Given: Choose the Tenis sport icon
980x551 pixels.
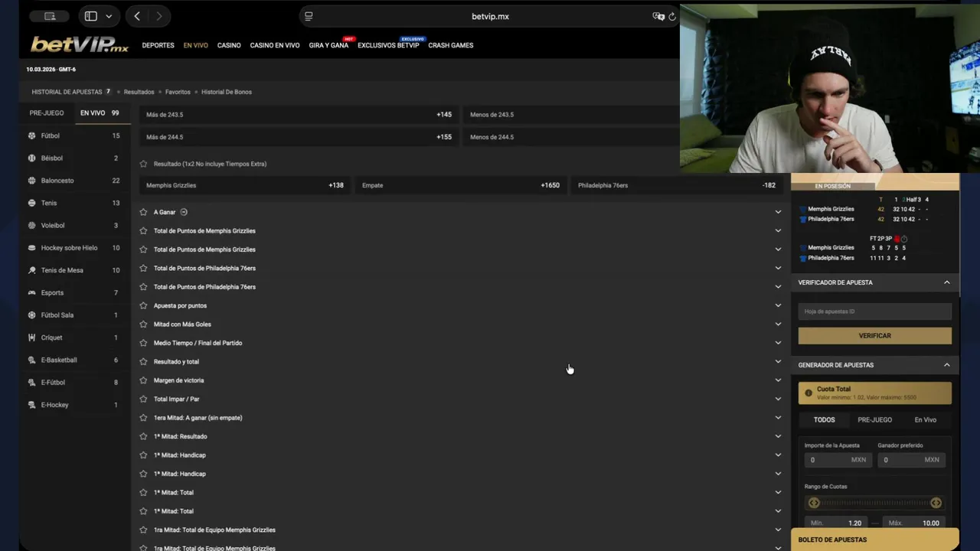Looking at the screenshot, I should [32, 203].
